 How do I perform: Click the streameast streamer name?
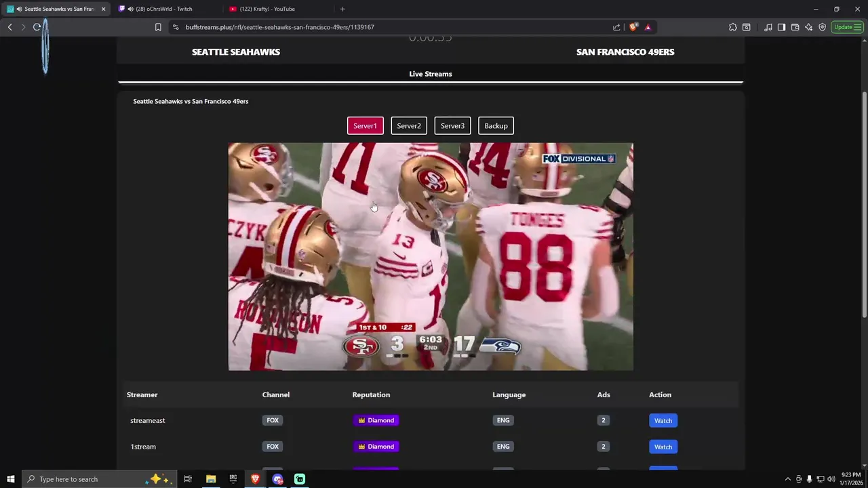tap(148, 420)
